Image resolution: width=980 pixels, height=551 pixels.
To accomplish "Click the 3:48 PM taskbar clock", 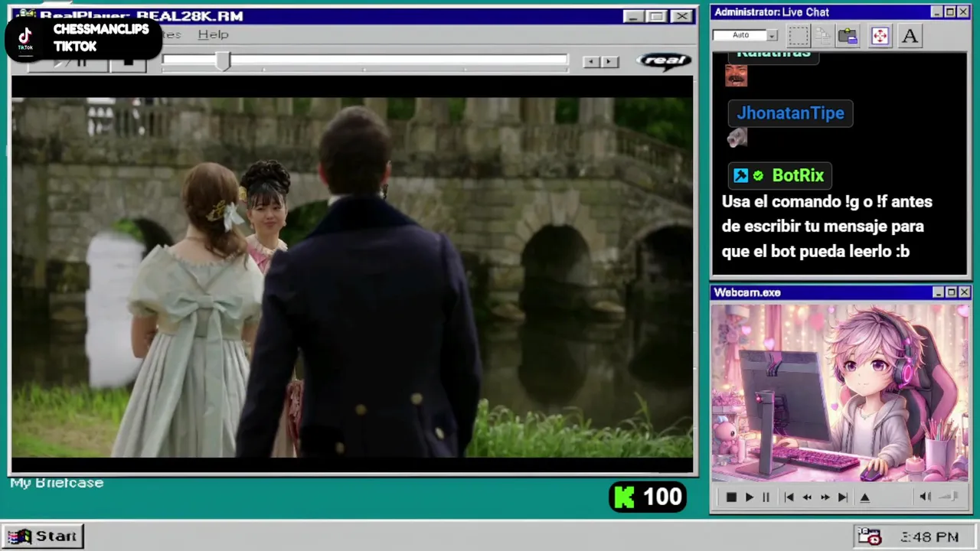I will click(929, 537).
